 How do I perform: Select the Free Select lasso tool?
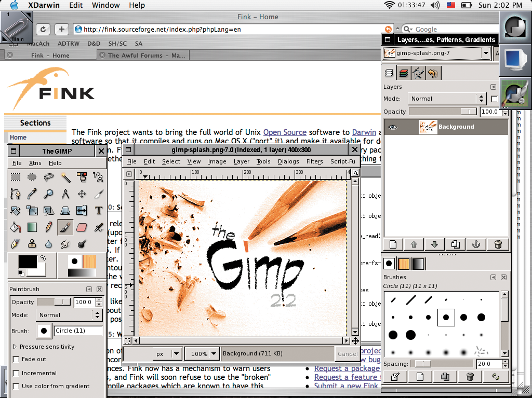[48, 177]
